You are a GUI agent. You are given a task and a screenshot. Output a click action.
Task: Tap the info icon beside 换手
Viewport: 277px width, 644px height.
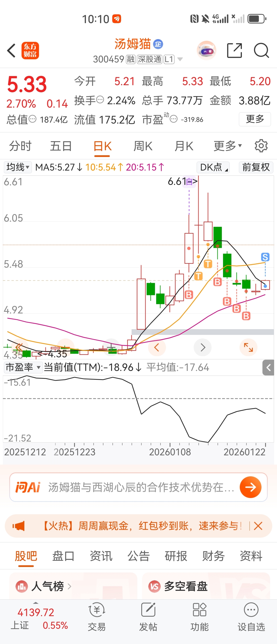[x=100, y=99]
